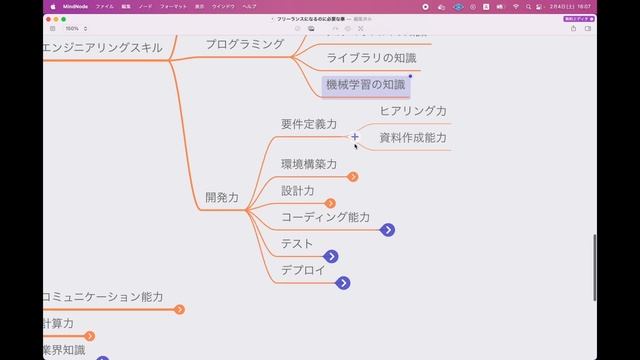Toggle the inspector panel icon
The height and width of the screenshot is (360, 640).
click(588, 29)
